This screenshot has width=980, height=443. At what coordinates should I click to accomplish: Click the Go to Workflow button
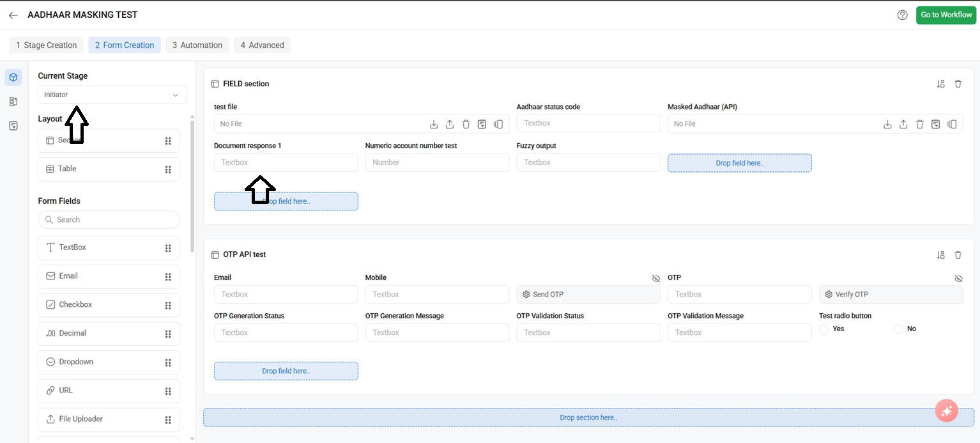coord(946,15)
